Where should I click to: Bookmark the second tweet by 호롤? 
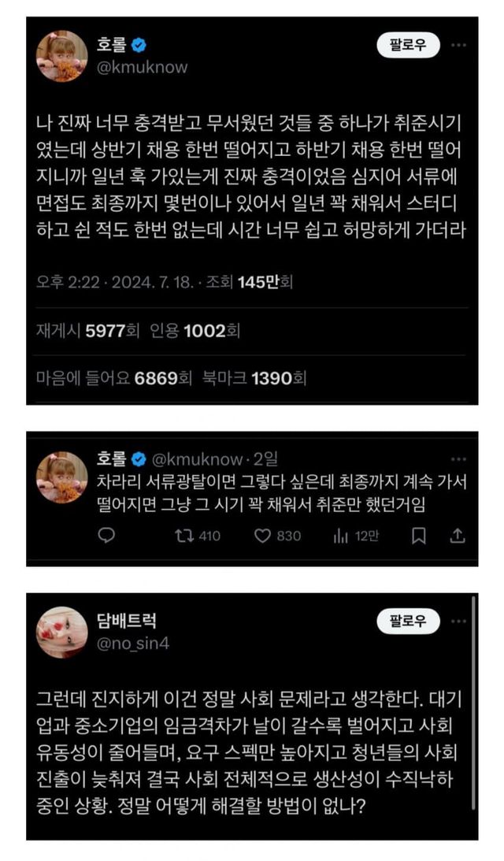point(419,536)
